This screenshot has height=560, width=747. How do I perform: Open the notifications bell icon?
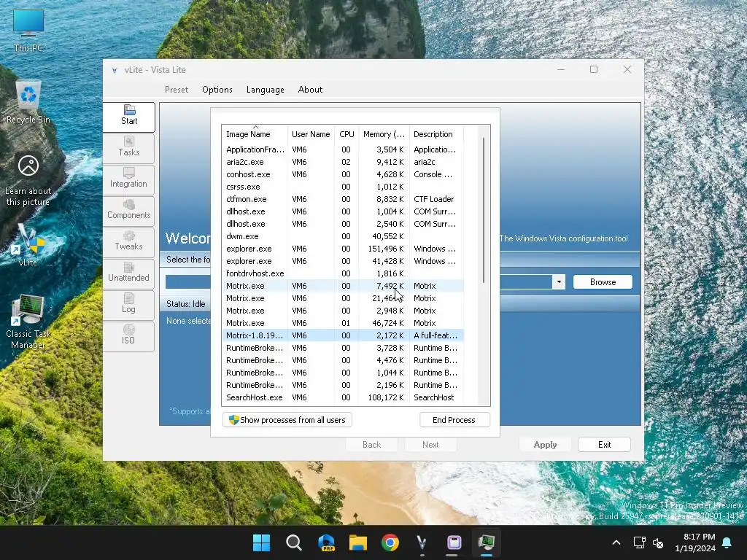(x=727, y=542)
